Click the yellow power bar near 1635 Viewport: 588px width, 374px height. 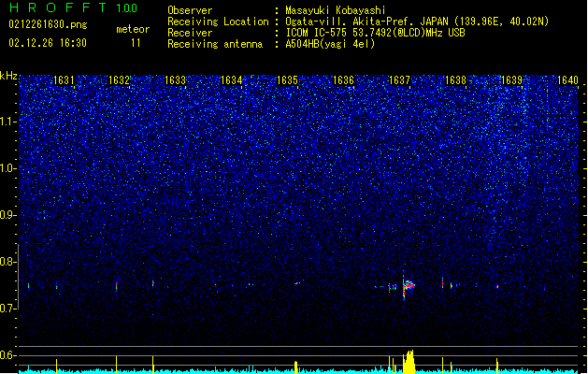pyautogui.click(x=296, y=367)
